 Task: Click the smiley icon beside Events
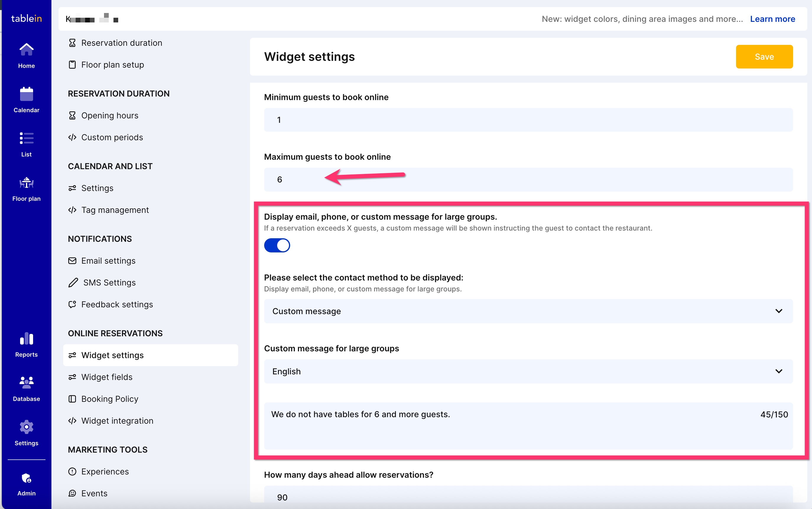pos(72,493)
